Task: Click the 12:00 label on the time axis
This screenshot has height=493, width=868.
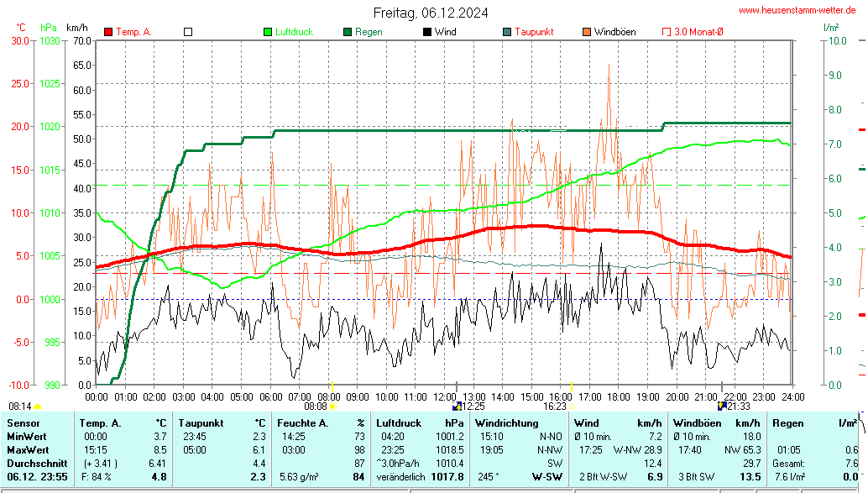Action: click(444, 396)
